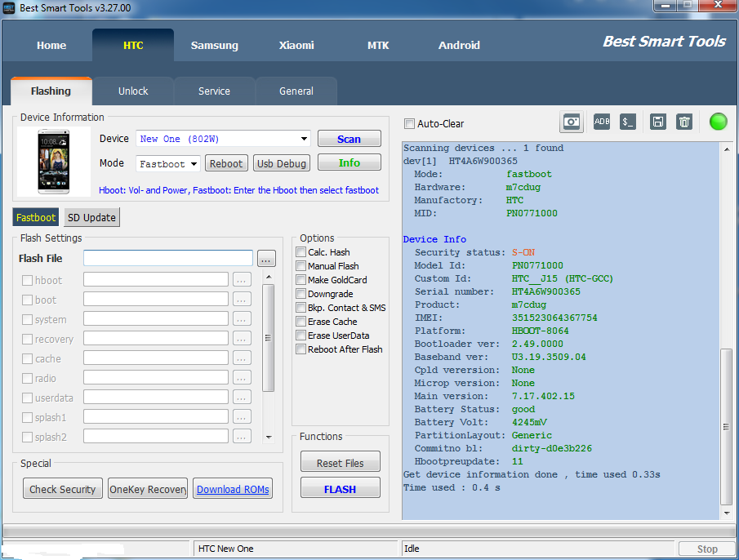The image size is (739, 560).
Task: Click the Scan button
Action: 349,139
